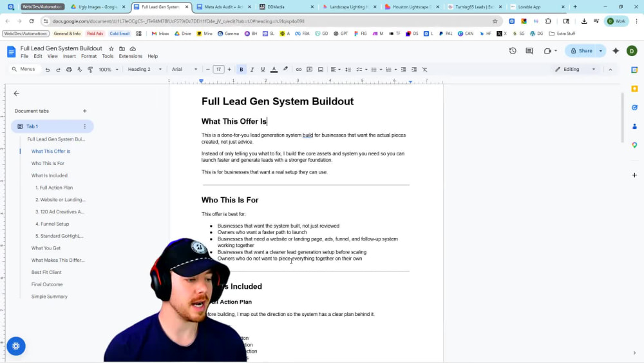Open line and paragraph spacing options

pyautogui.click(x=348, y=70)
